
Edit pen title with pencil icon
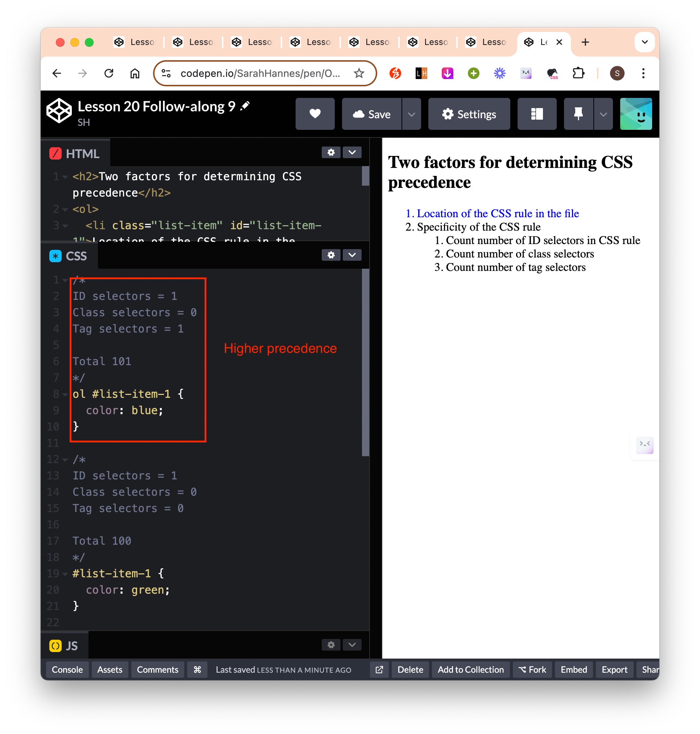[x=245, y=106]
